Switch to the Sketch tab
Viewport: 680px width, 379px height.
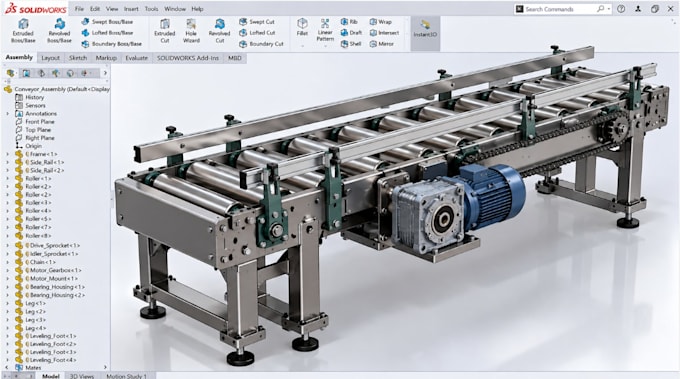coord(78,58)
